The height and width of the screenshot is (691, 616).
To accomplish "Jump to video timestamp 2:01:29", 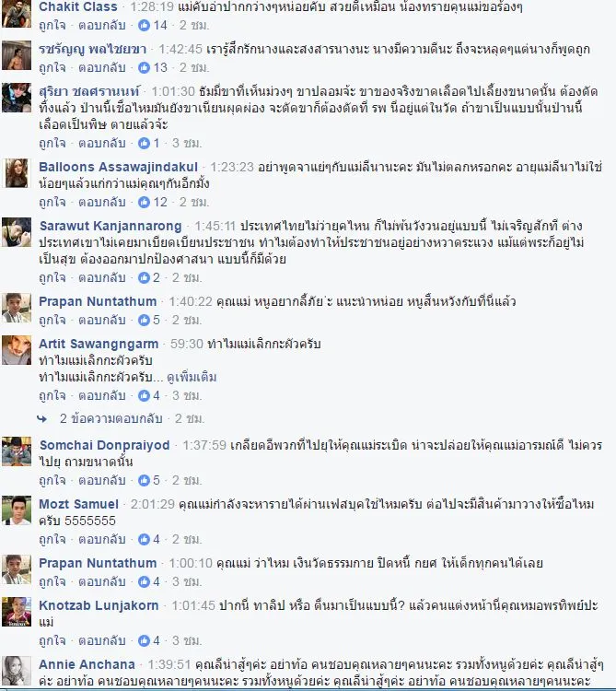I will click(152, 504).
